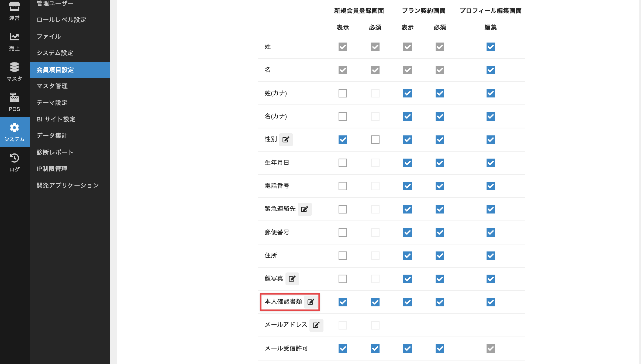
Task: Click the edit icon next to 緊急連絡先
Action: 305,209
